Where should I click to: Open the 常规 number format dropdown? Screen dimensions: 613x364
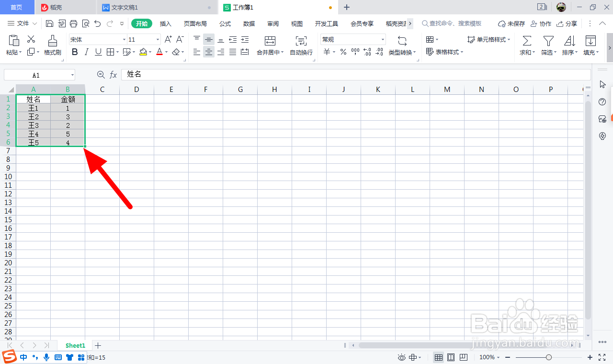383,40
